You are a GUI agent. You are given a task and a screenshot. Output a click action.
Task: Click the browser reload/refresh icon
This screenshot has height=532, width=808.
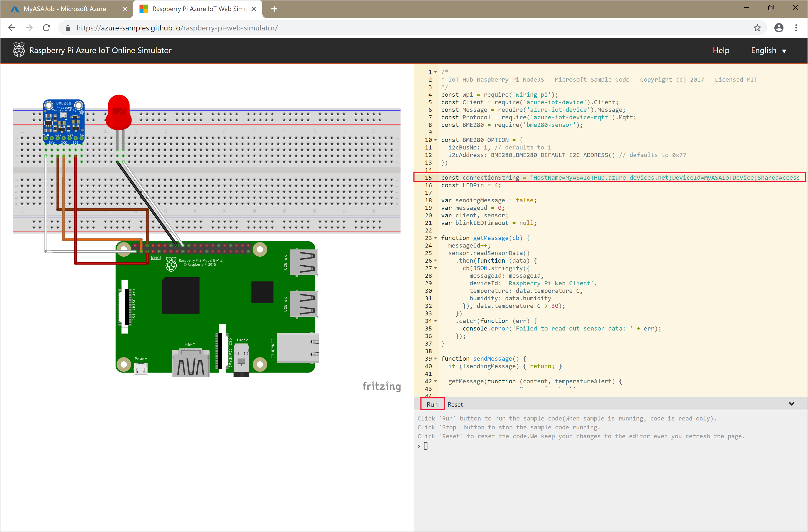[47, 28]
